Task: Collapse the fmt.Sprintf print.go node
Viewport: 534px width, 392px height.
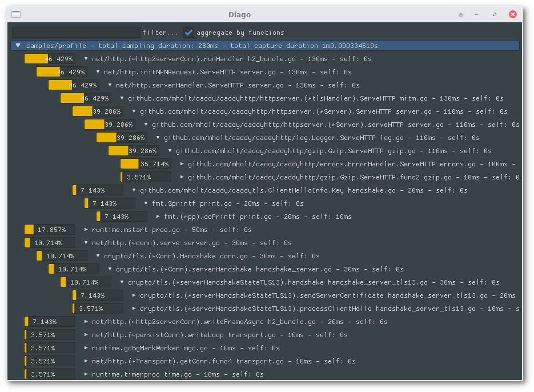Action: (146, 203)
